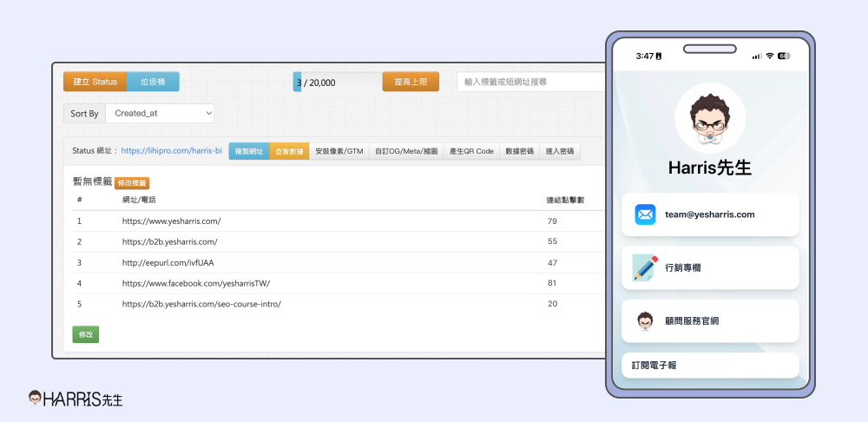Click the seo-course-intro row URL

coord(201,304)
